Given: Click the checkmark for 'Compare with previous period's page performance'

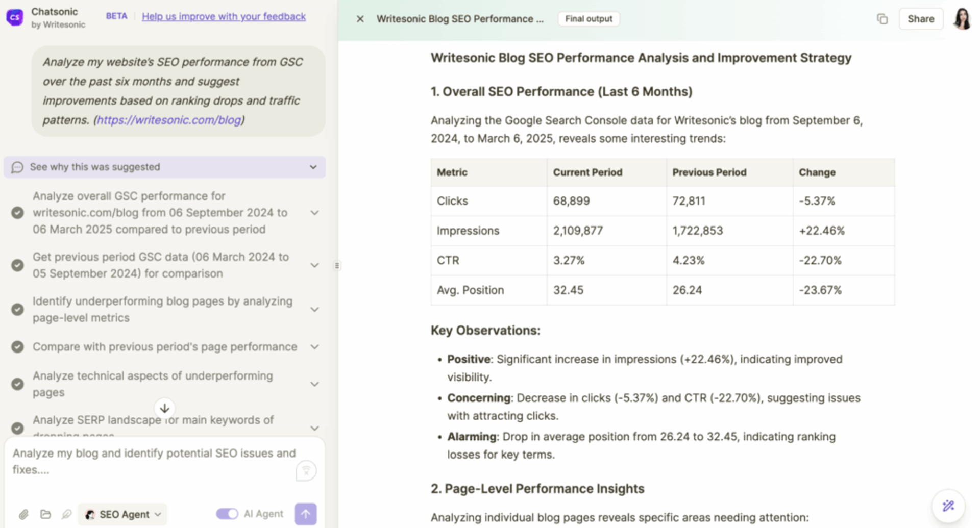Looking at the screenshot, I should click(x=17, y=347).
